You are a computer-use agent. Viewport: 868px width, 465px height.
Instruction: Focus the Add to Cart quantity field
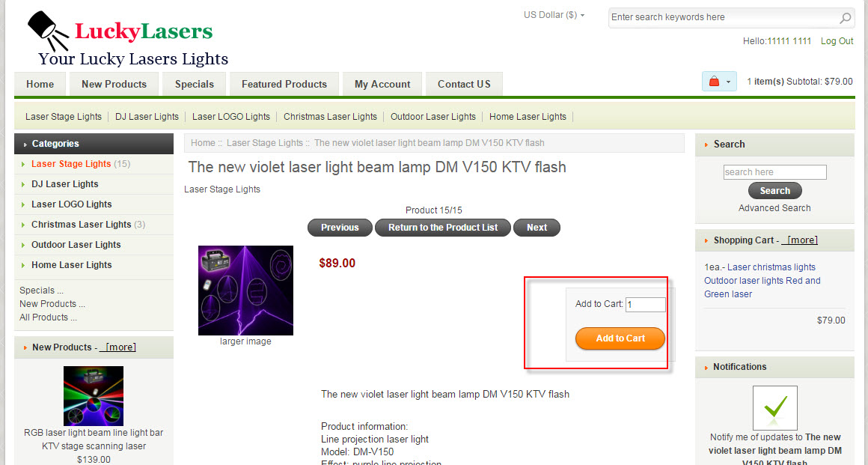coord(646,304)
